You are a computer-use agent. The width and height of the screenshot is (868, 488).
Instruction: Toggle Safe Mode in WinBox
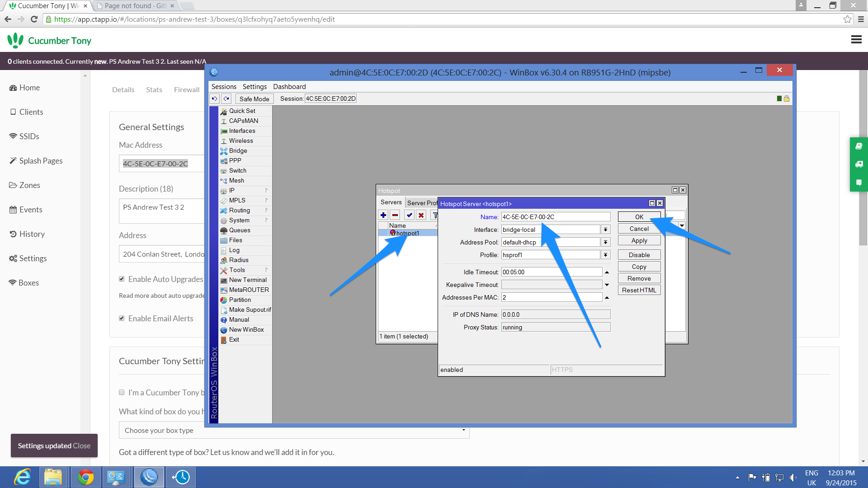pos(254,99)
